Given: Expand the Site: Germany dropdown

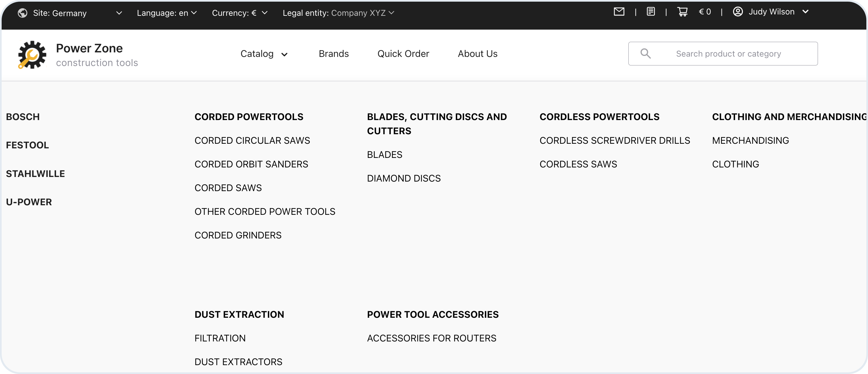Looking at the screenshot, I should pos(118,13).
